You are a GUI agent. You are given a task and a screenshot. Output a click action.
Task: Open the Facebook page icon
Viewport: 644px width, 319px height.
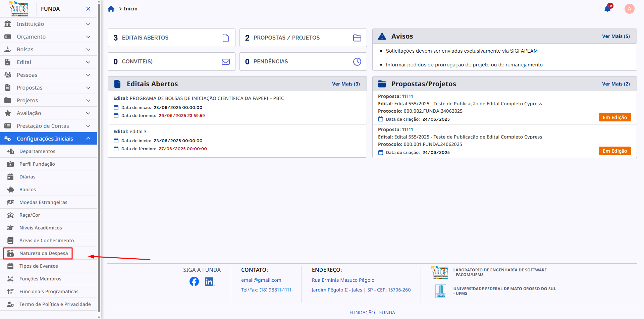point(194,281)
